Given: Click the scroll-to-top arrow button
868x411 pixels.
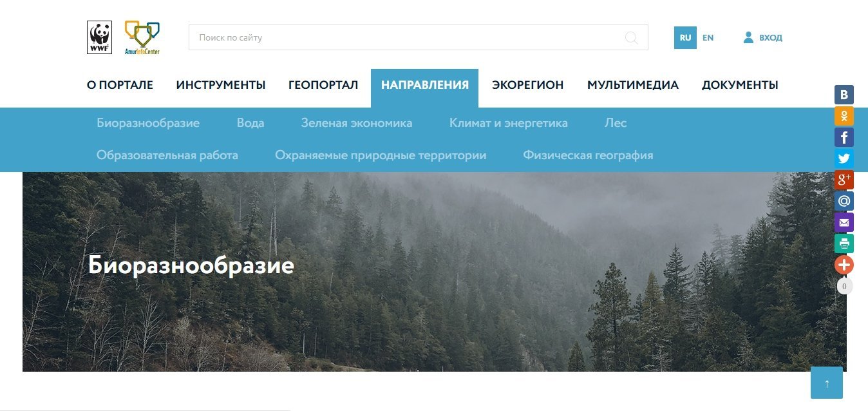Looking at the screenshot, I should (827, 383).
